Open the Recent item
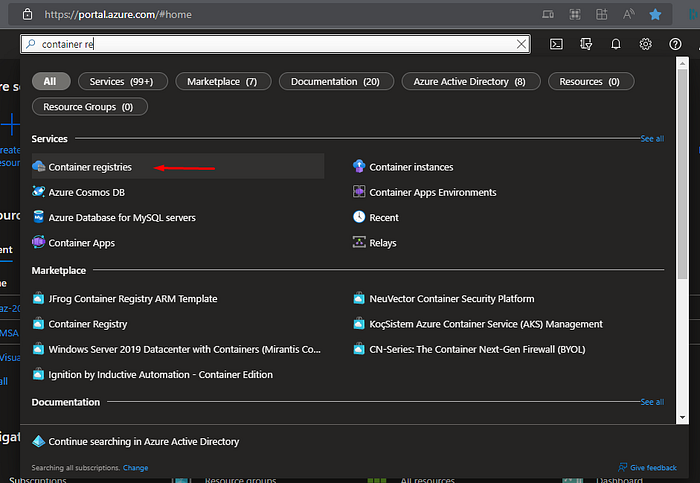The image size is (700, 483). [384, 218]
